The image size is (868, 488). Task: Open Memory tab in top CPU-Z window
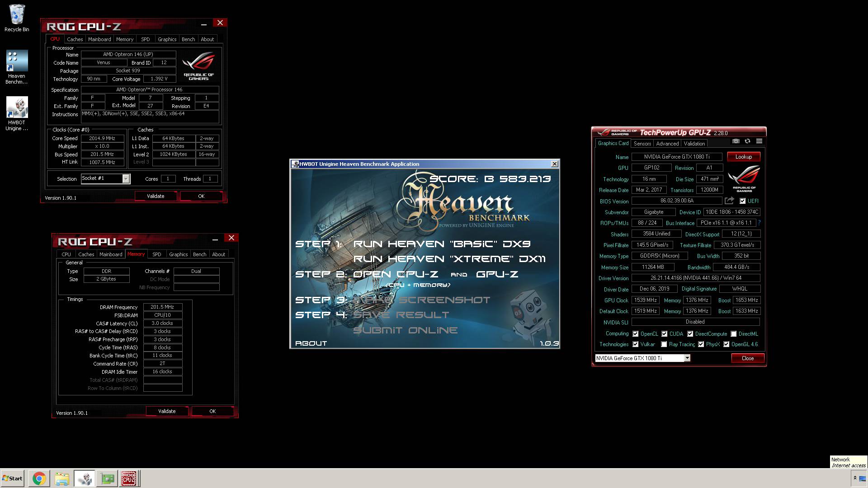tap(125, 39)
